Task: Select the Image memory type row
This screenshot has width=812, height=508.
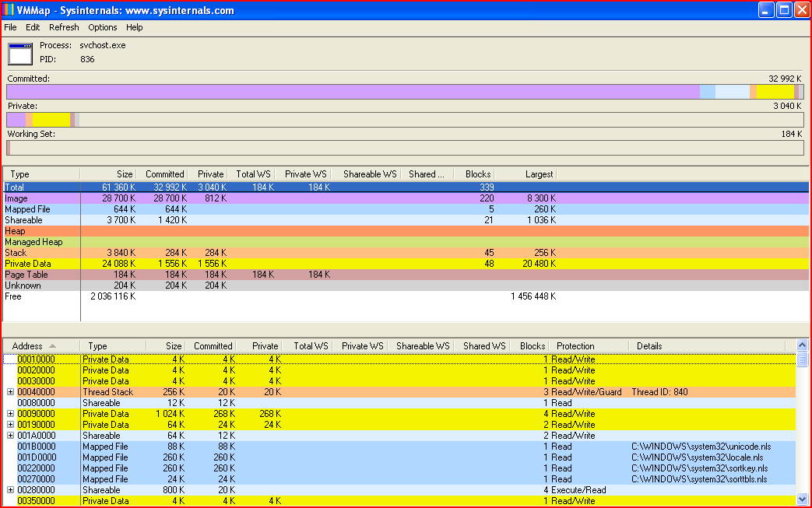Action: coord(406,198)
